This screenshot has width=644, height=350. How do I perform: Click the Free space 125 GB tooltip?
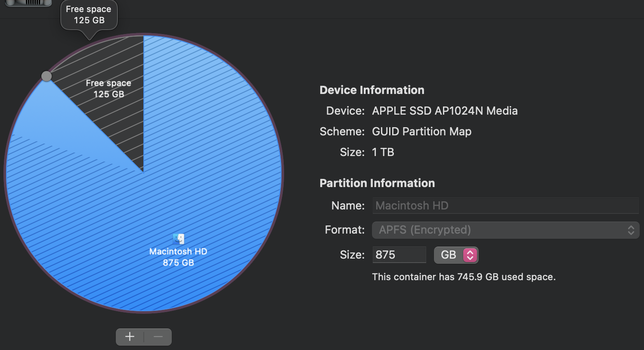(89, 13)
